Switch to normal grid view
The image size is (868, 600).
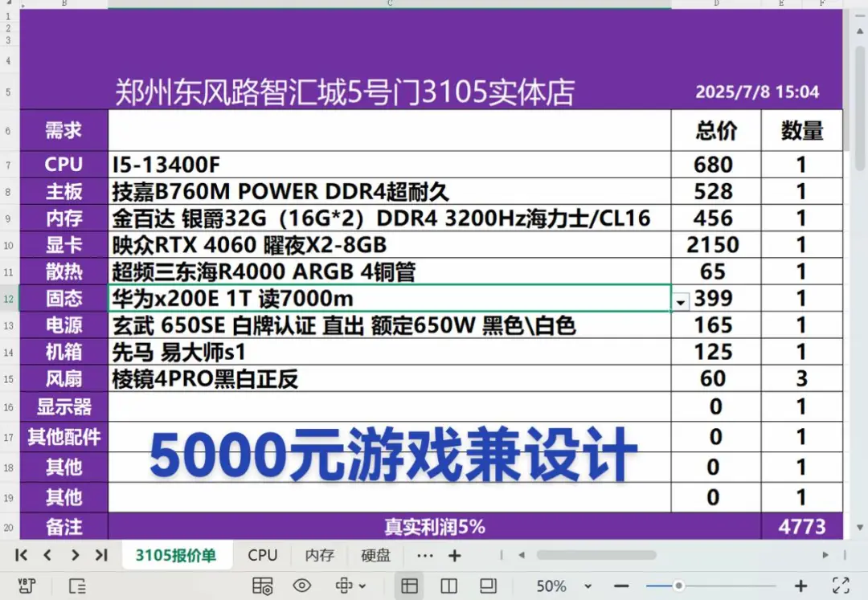[x=409, y=586]
